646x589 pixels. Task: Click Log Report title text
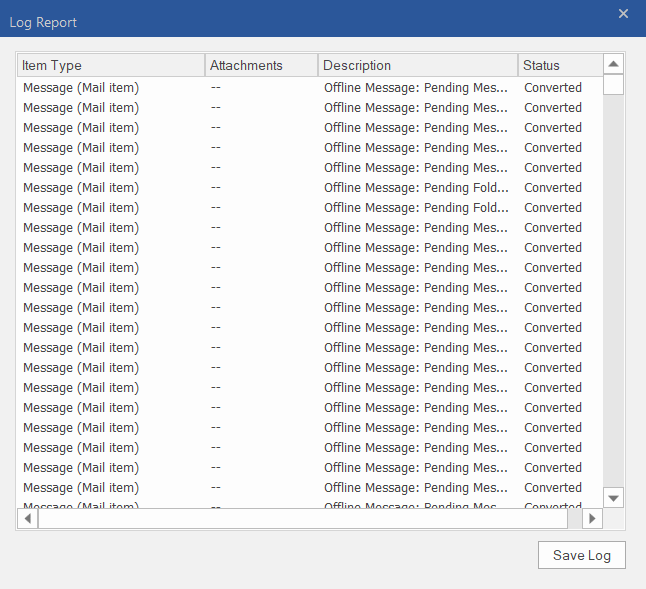tap(43, 22)
